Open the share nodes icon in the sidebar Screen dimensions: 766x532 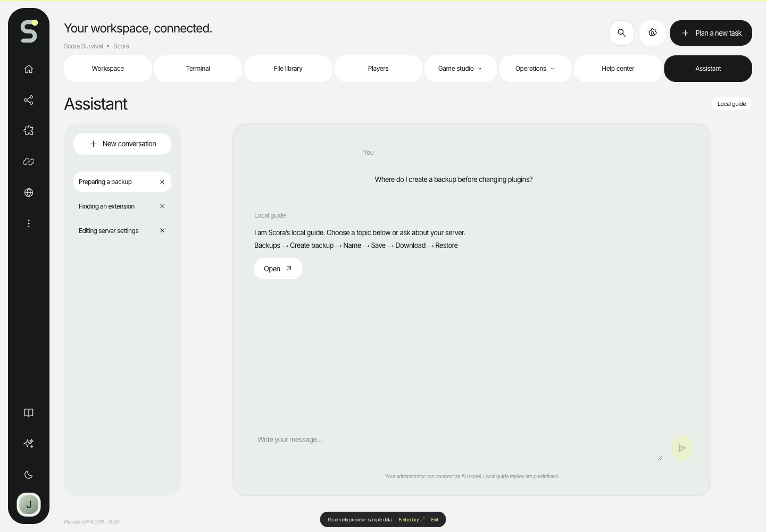(x=29, y=100)
